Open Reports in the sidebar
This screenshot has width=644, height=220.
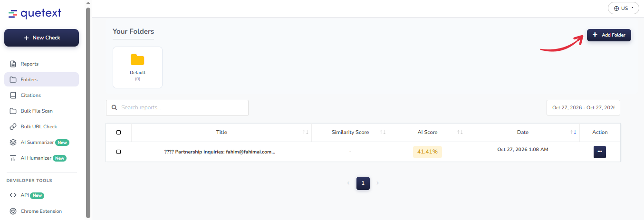41,64
